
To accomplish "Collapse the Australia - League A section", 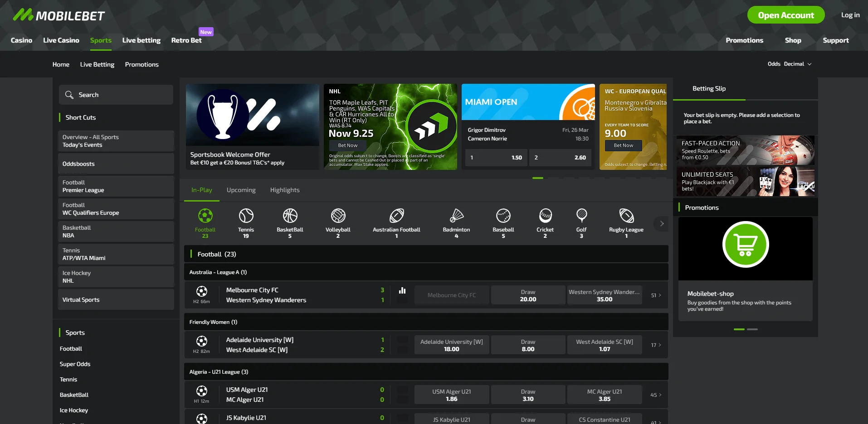I will 426,272.
